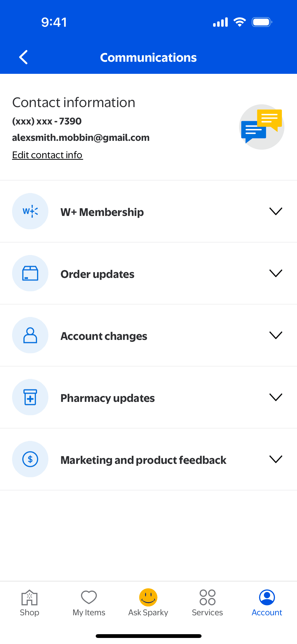
Task: Tap the Marketing dollar sign icon
Action: click(30, 459)
